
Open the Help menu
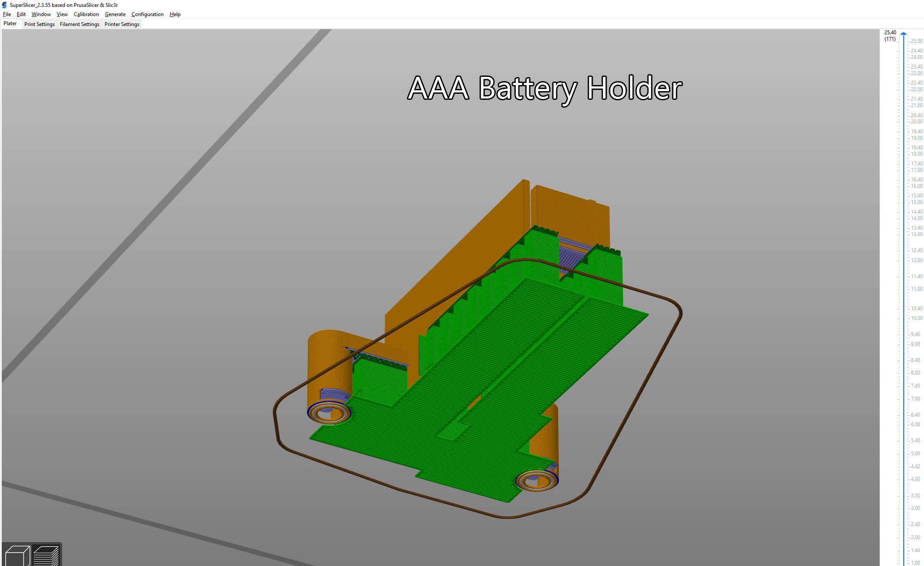pyautogui.click(x=175, y=14)
